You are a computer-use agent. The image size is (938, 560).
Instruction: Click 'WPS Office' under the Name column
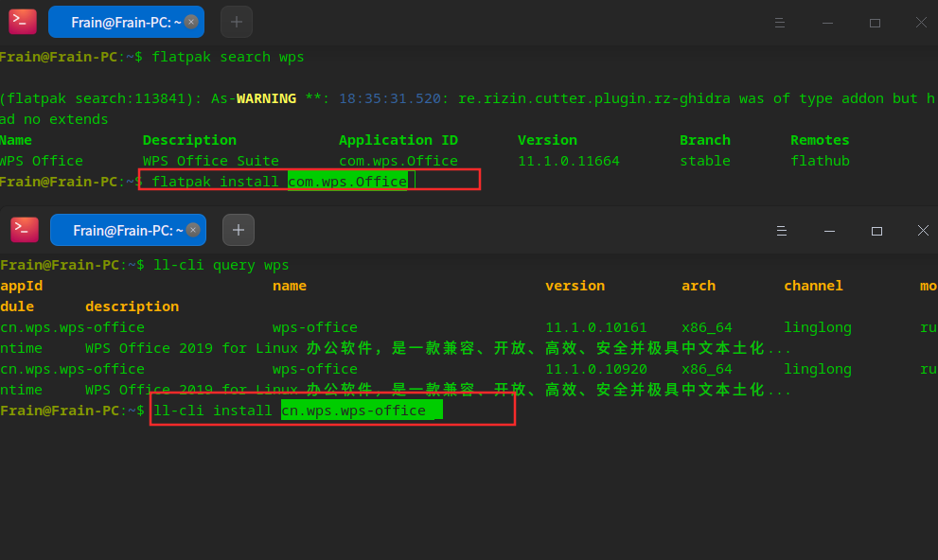[x=42, y=161]
